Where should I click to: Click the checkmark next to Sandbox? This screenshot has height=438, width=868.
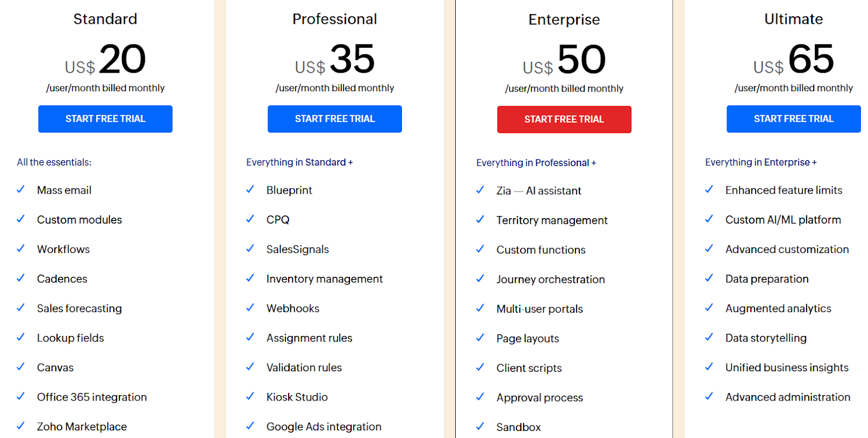click(480, 427)
